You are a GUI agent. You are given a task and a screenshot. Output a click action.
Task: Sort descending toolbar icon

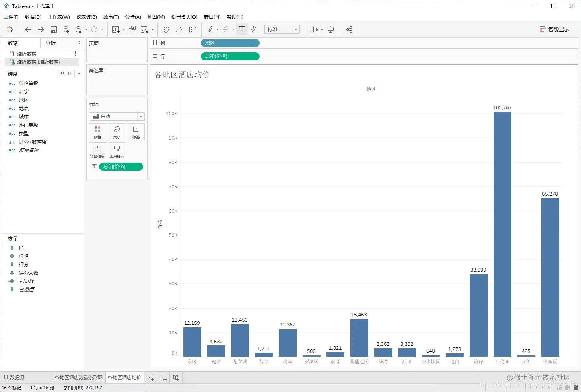(192, 29)
